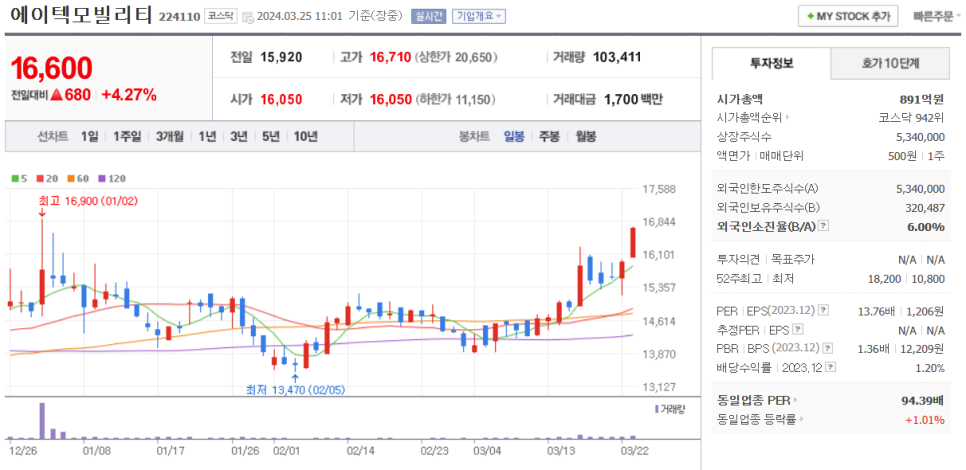This screenshot has width=966, height=470.
Task: Click the 최저 13,470 (02/05) marker
Action: [296, 389]
